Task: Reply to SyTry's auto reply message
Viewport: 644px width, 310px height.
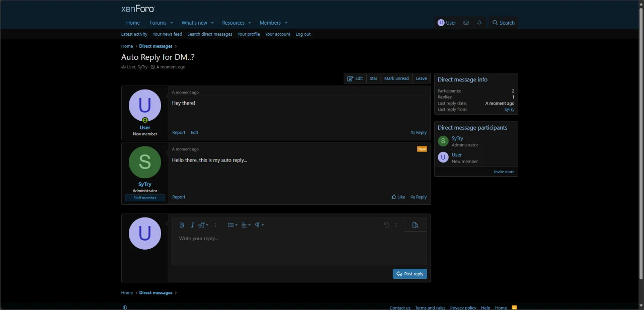Action: [419, 197]
